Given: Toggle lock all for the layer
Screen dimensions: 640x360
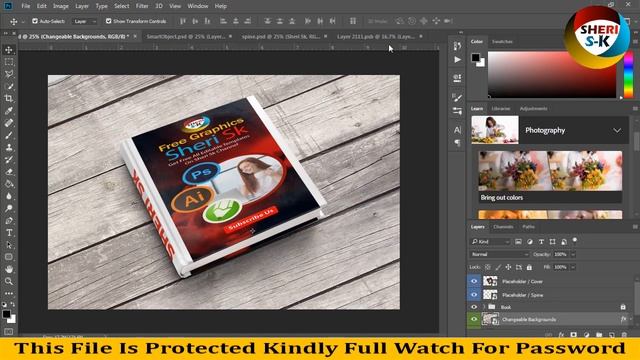Looking at the screenshot, I should 529,267.
